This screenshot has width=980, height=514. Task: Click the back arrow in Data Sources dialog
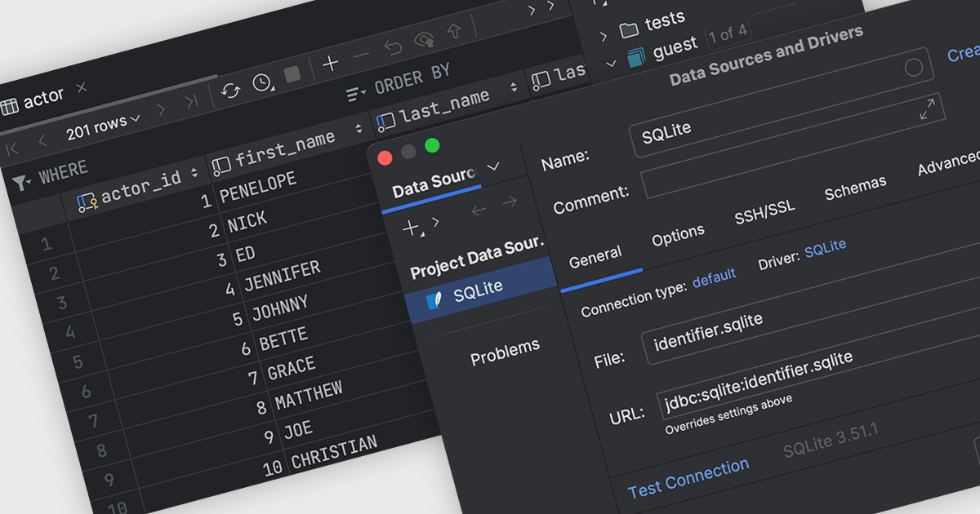(479, 210)
